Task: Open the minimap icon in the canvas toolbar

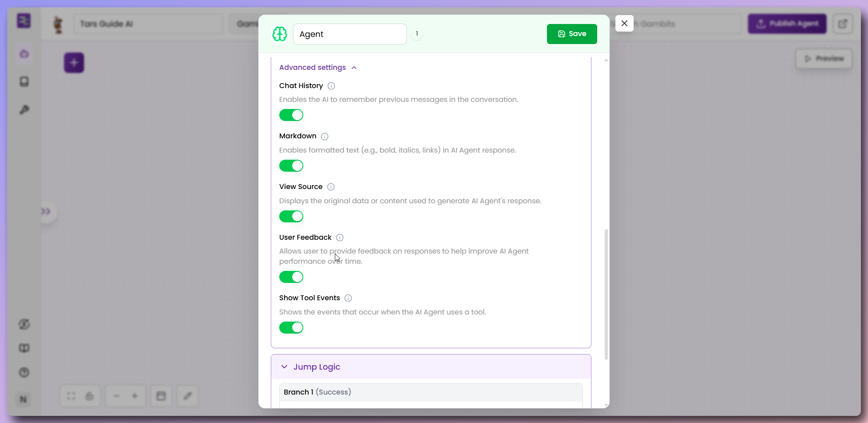Action: click(x=161, y=396)
